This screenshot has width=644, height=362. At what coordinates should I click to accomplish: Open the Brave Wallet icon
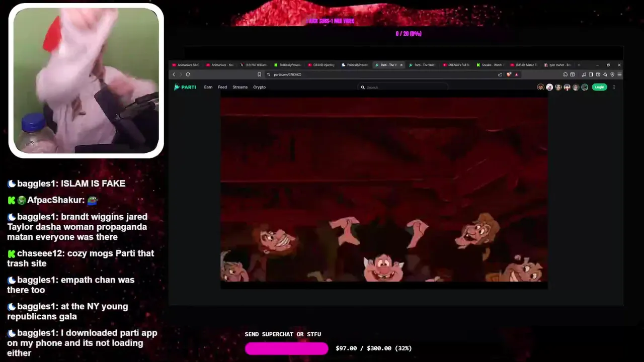click(598, 74)
